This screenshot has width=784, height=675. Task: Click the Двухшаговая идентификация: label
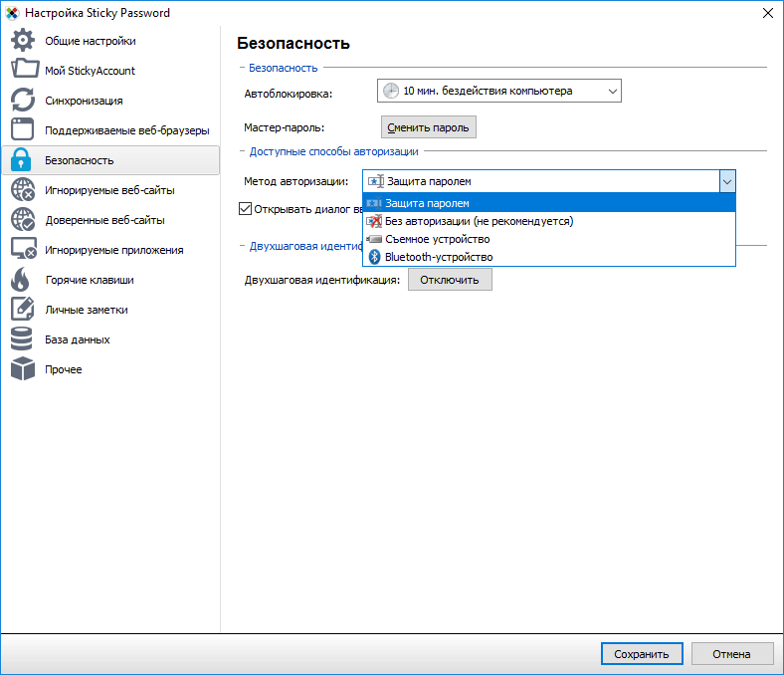(x=322, y=280)
